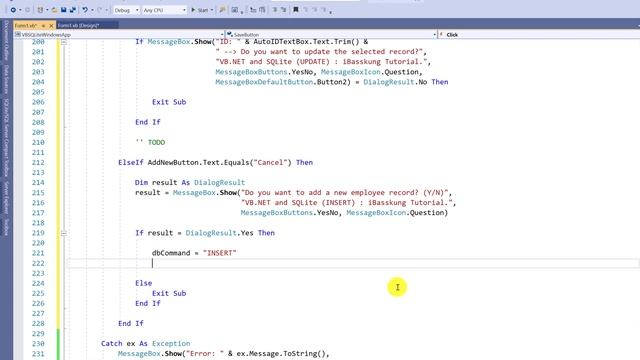Close the Form1.vb editor tab
This screenshot has width=640, height=360.
pos(51,26)
